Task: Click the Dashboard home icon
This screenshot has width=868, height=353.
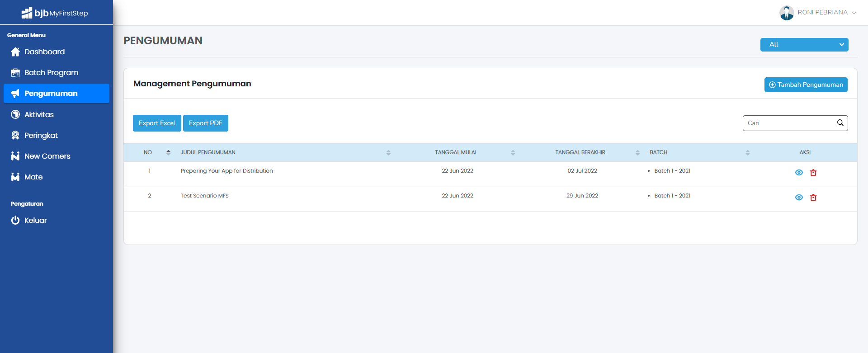Action: pos(15,52)
